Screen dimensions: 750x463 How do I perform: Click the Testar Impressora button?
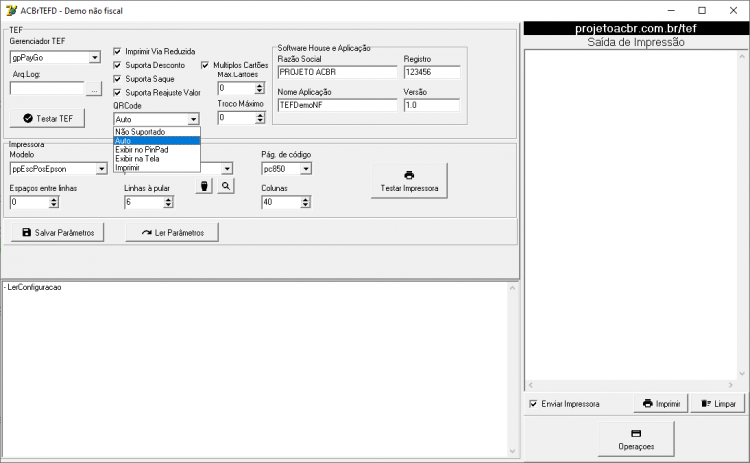coord(409,181)
